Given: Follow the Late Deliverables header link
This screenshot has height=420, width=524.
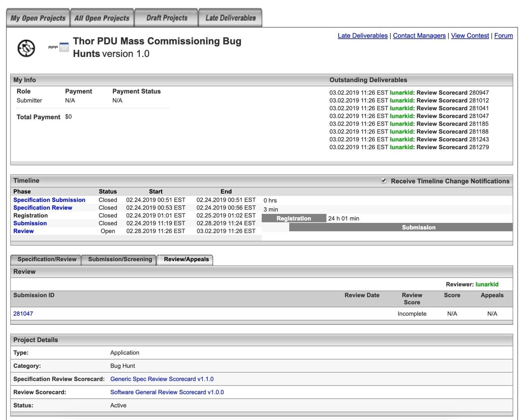Looking at the screenshot, I should tap(363, 35).
